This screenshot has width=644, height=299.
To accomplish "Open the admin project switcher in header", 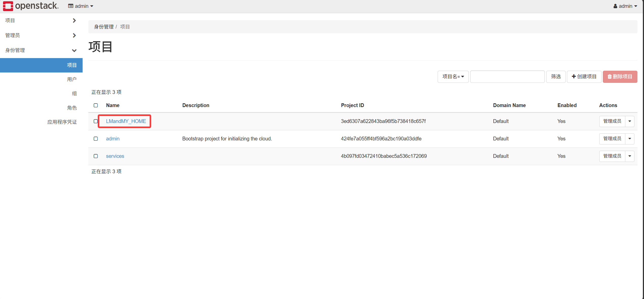I will (x=81, y=6).
